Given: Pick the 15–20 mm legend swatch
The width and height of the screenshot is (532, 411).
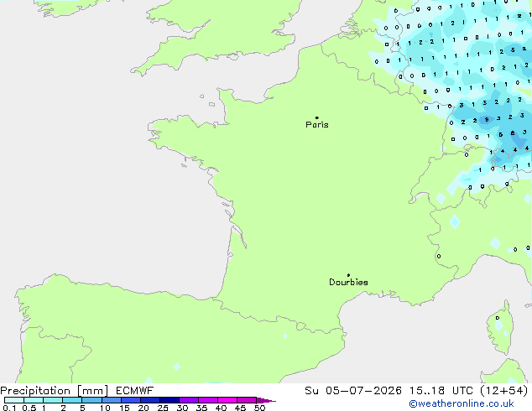Looking at the screenshot, I should click(131, 400).
